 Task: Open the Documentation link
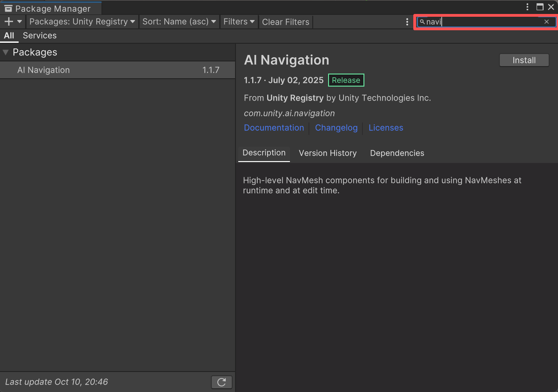click(x=274, y=128)
